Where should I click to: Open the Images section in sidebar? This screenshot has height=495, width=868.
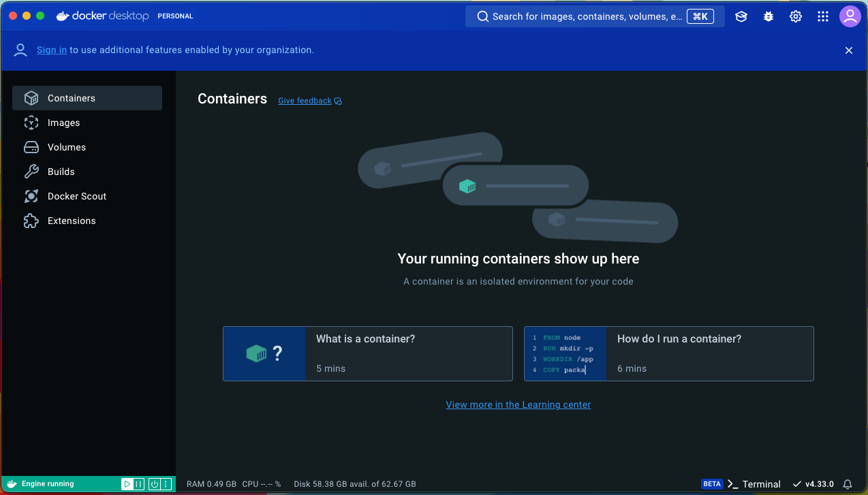point(87,123)
